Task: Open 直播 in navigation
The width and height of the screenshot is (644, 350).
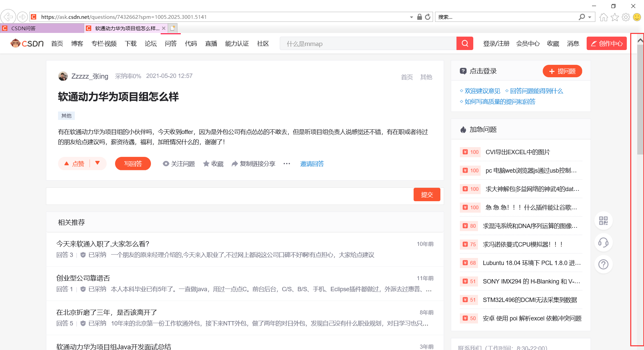Action: coord(211,43)
